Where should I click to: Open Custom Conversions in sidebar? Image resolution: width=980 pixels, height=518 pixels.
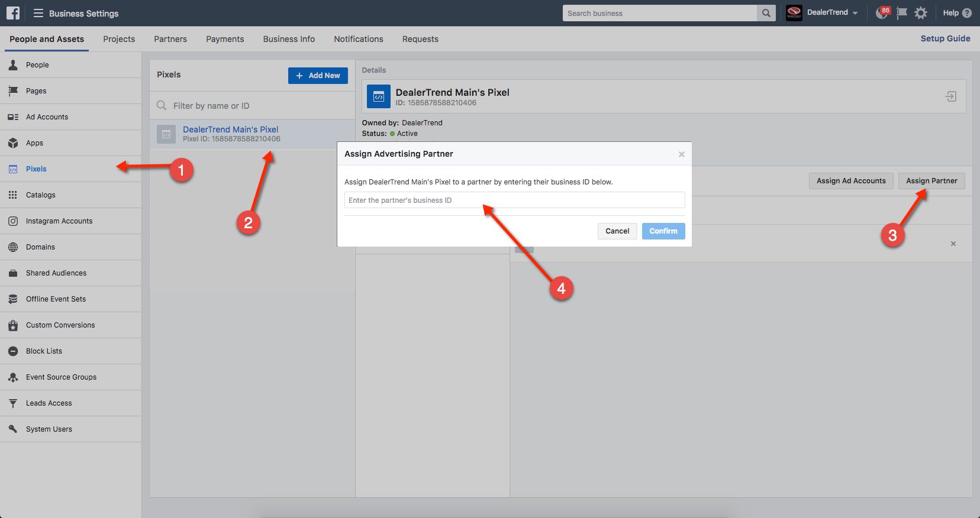70,325
